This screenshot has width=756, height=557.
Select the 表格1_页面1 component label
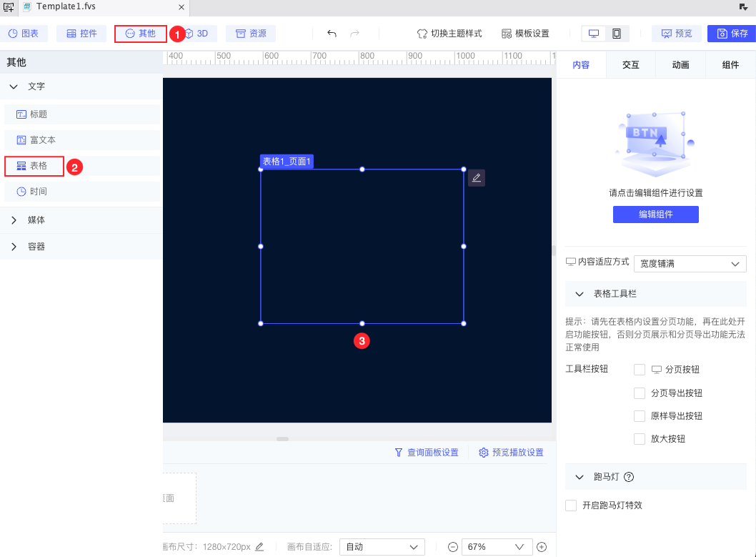[287, 161]
